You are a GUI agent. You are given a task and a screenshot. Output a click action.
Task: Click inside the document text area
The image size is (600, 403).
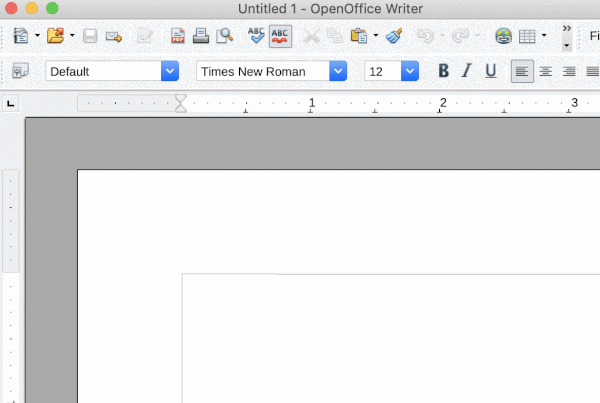coord(390,337)
